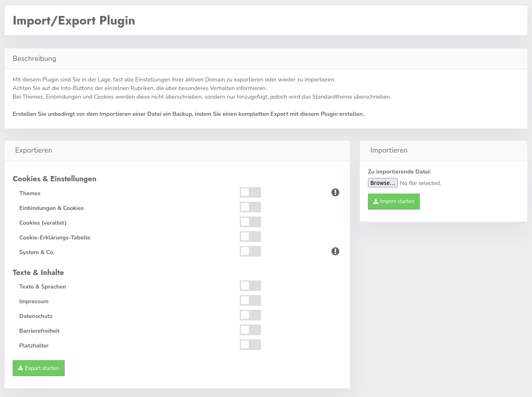Screen dimensions: 532x397
Task: Toggle the Impressum export switch
Action: pyautogui.click(x=250, y=300)
